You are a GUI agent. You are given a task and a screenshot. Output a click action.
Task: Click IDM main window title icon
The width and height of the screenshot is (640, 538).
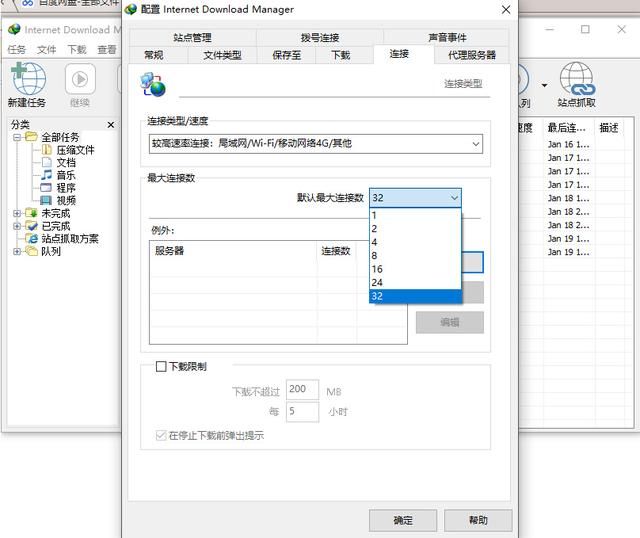point(14,29)
